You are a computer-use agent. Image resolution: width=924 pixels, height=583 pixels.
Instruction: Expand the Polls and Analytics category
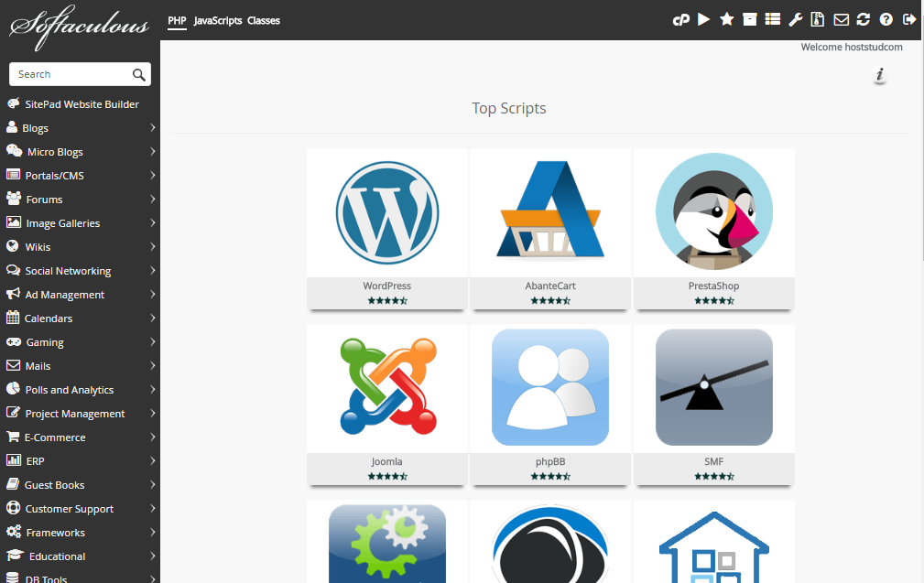pyautogui.click(x=80, y=390)
